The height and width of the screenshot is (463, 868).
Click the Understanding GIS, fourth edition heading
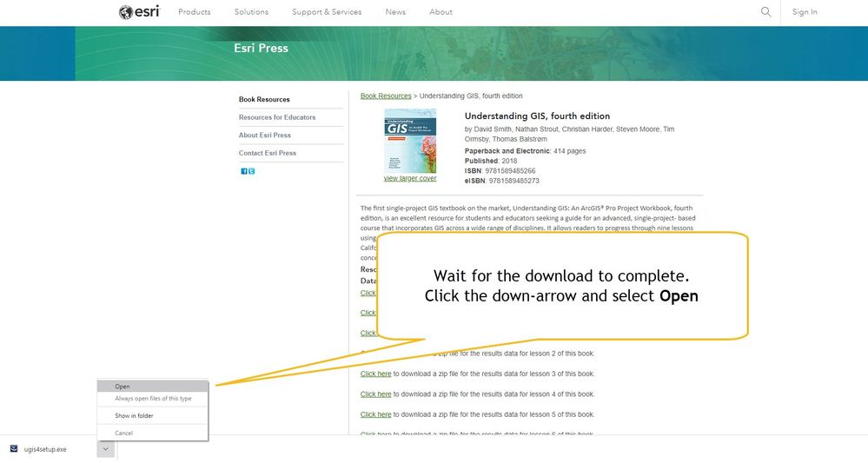pos(537,116)
